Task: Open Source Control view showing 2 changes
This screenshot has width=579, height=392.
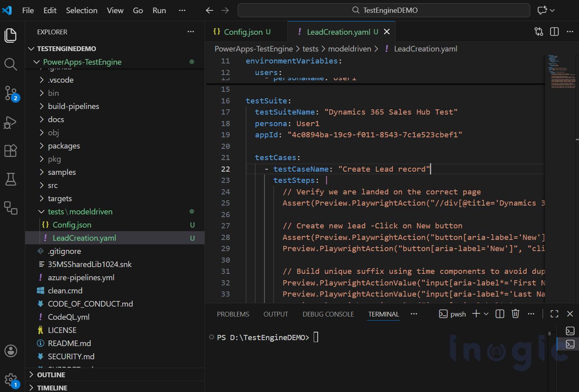Action: click(x=10, y=93)
